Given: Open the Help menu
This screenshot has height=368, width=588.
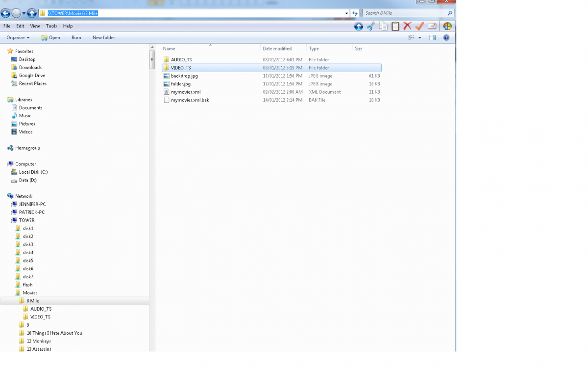Looking at the screenshot, I should coord(68,26).
